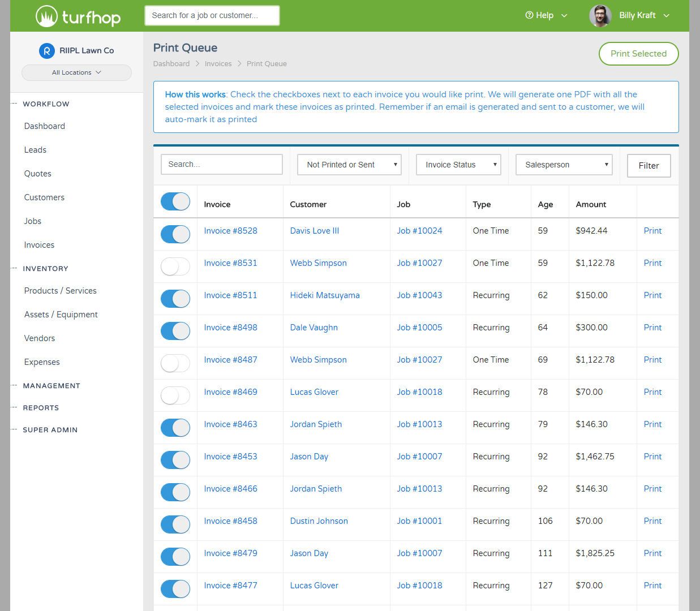700x611 pixels.
Task: Go to Customers in the sidebar
Action: coord(44,197)
